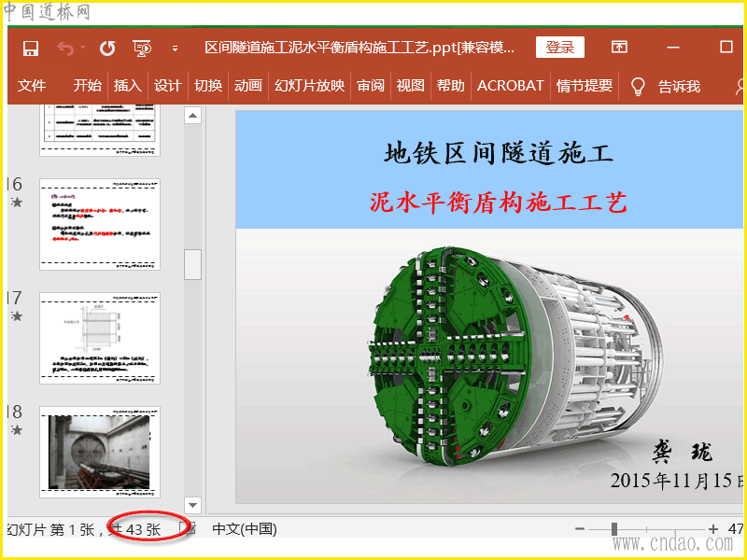The width and height of the screenshot is (747, 560).
Task: Select slide 16 thumbnail
Action: [100, 224]
